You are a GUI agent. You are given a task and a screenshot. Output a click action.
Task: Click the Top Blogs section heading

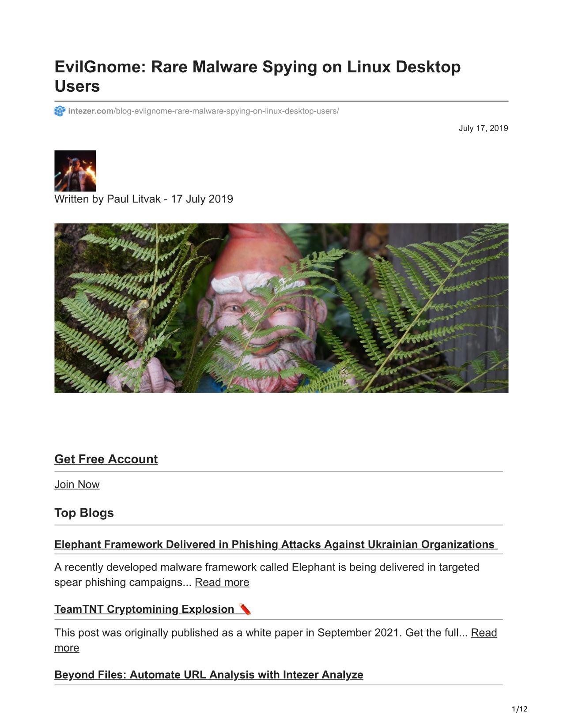click(x=84, y=513)
